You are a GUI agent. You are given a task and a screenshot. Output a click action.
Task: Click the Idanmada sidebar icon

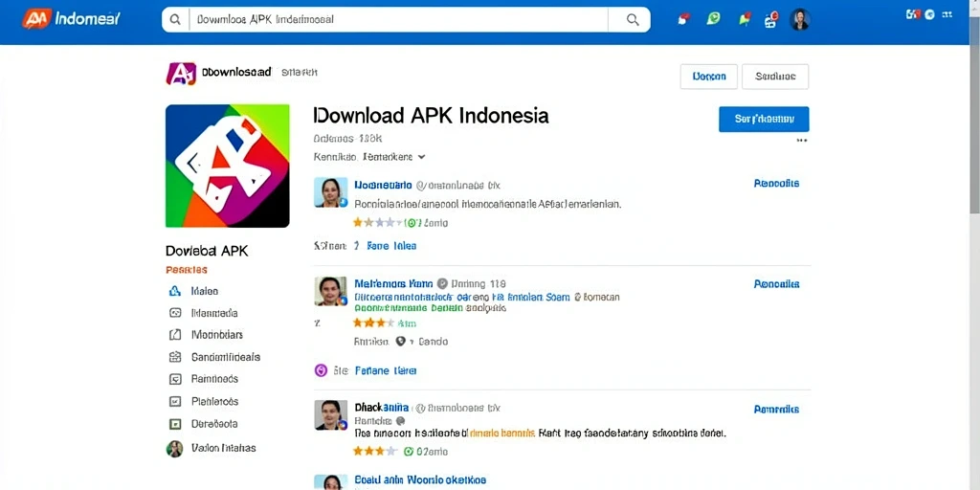tap(175, 313)
